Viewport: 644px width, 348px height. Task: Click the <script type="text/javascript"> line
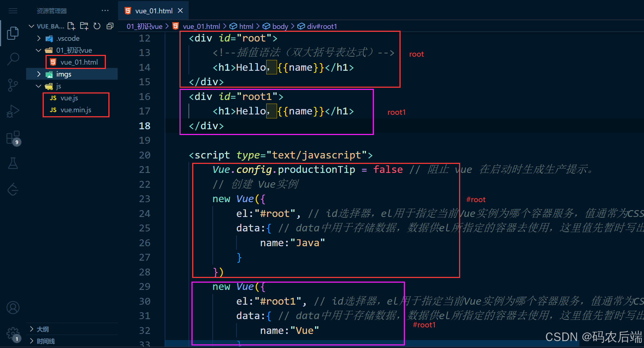281,155
